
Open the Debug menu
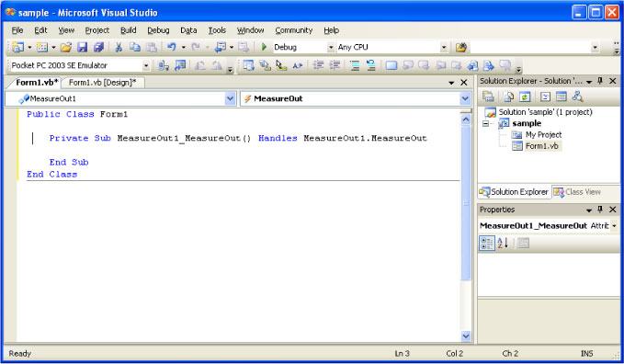(158, 30)
